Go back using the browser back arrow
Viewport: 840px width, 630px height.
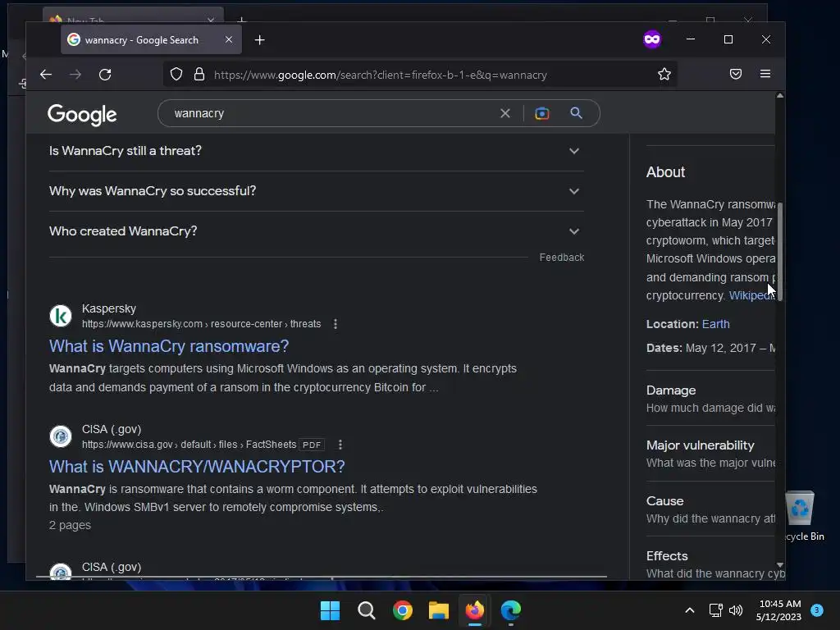46,75
